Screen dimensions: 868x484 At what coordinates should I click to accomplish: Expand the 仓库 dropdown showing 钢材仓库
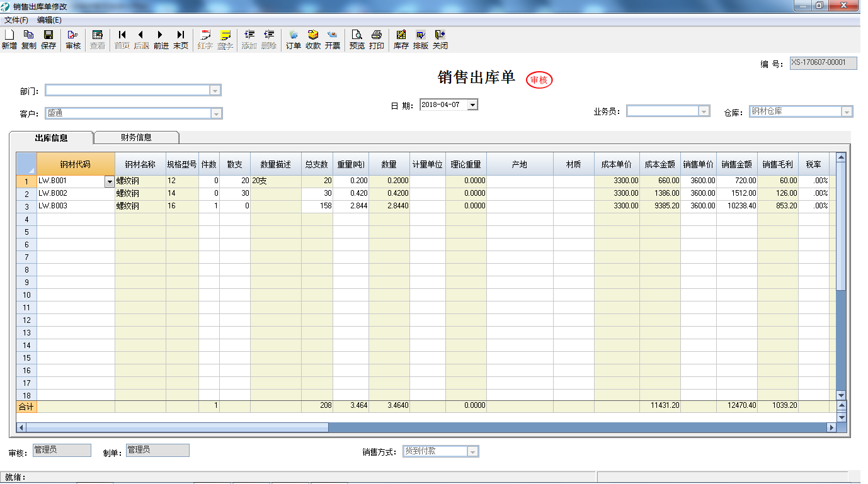pos(847,112)
